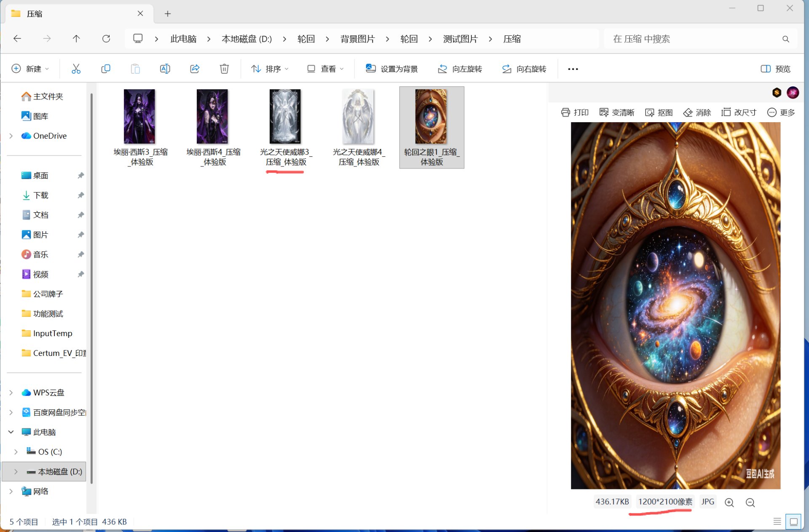Switch to details list view icon

(777, 521)
